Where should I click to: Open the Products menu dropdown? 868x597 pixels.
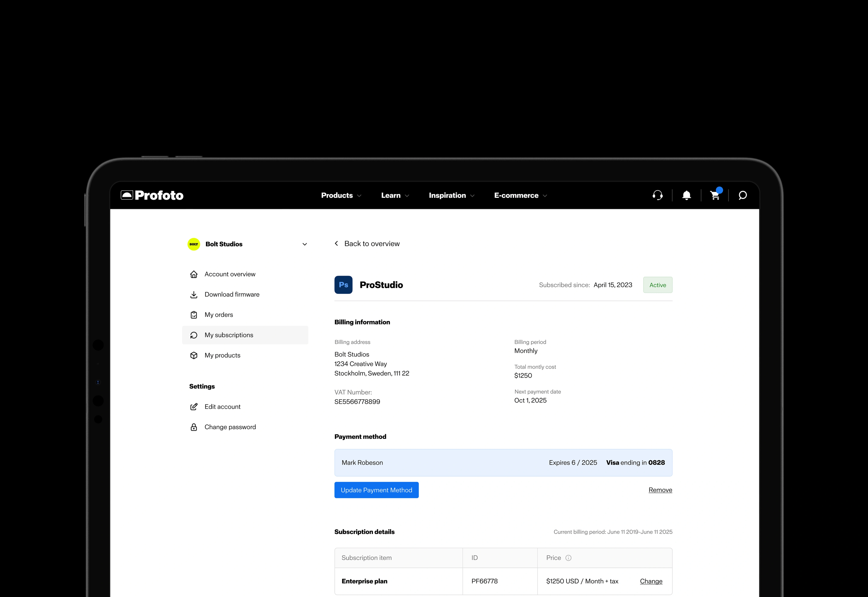tap(341, 195)
